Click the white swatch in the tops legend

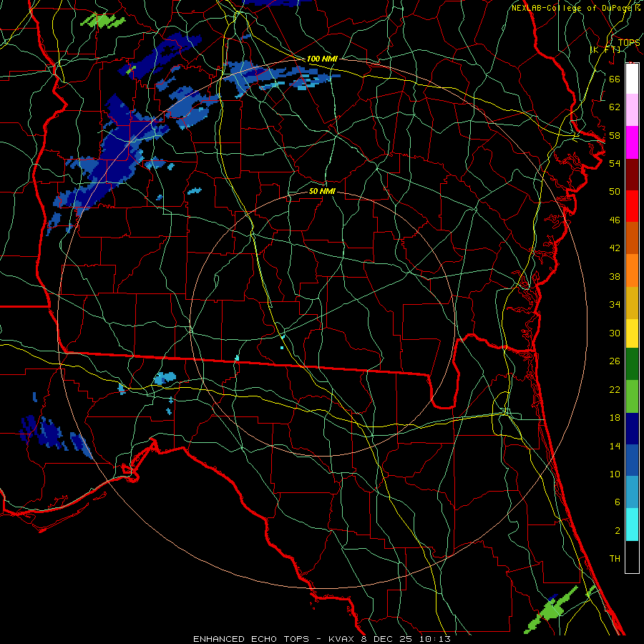[632, 79]
